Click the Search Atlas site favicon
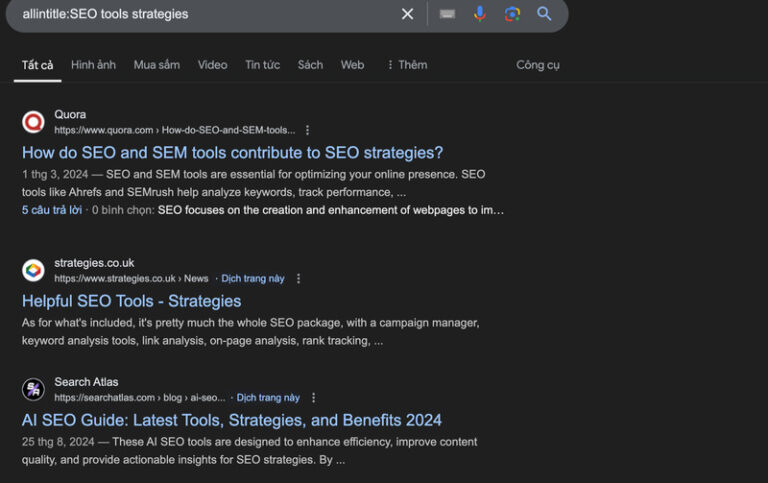 [x=34, y=389]
